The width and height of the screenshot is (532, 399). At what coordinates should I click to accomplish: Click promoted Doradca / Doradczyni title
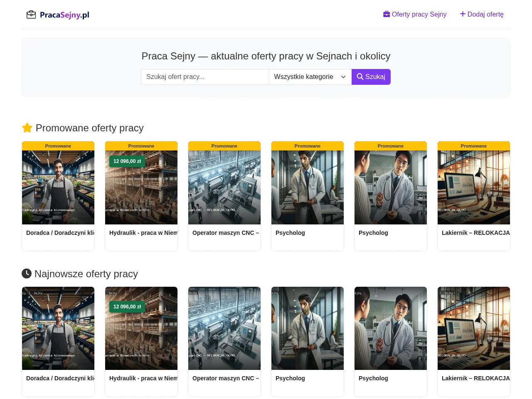click(60, 233)
